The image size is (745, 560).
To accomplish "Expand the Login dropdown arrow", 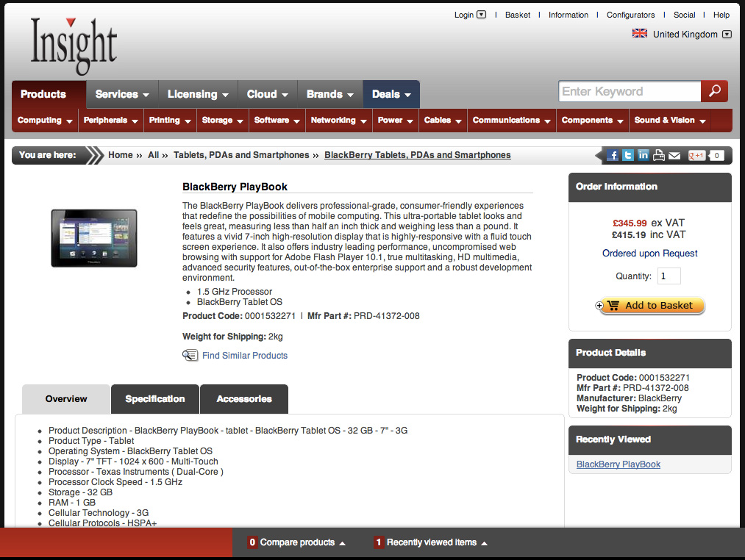I will (481, 15).
